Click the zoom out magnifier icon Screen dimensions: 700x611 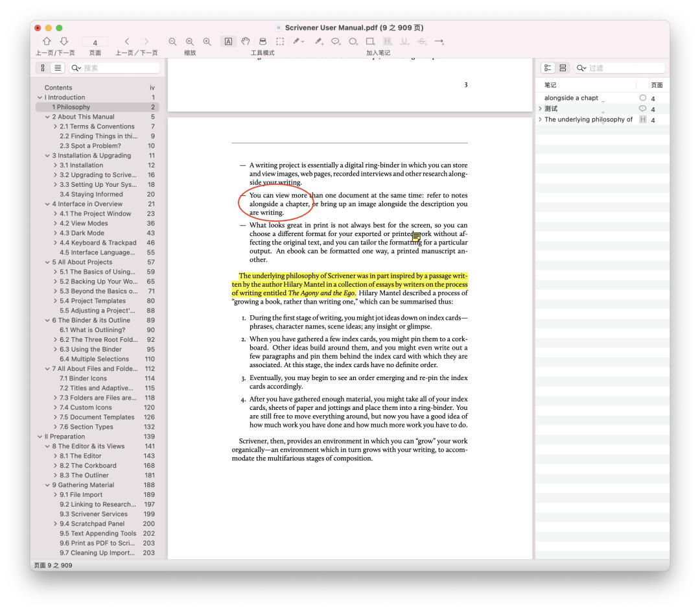(173, 42)
